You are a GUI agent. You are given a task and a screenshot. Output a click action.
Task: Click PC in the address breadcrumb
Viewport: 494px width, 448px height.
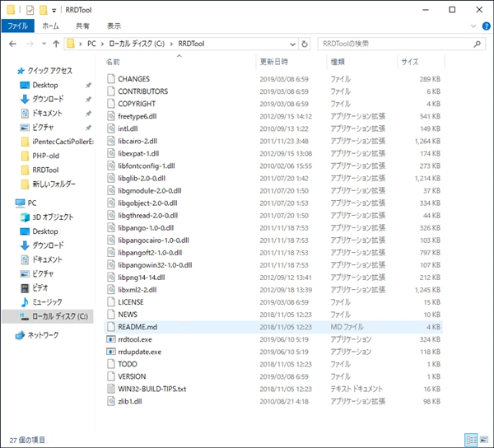[x=91, y=44]
